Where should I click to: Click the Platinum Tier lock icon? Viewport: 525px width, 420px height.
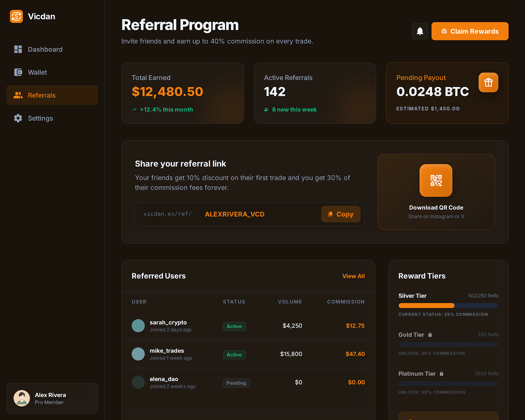coord(441,374)
